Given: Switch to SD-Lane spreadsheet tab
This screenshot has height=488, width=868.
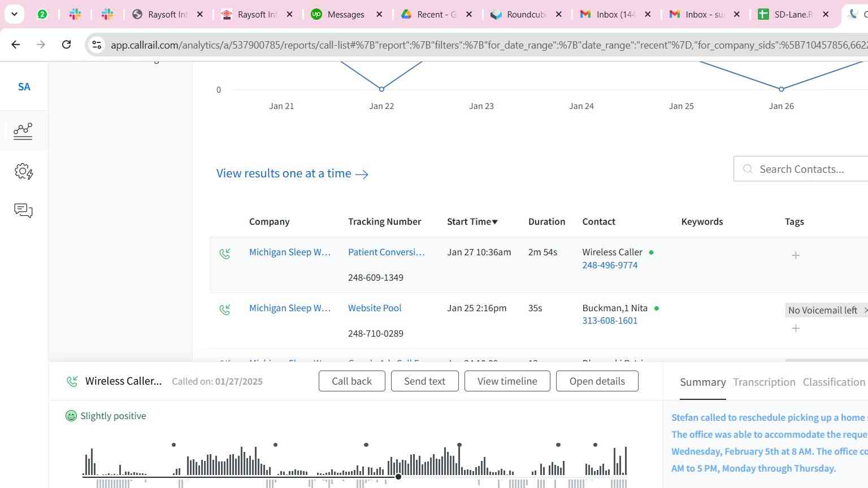Looking at the screenshot, I should click(793, 15).
